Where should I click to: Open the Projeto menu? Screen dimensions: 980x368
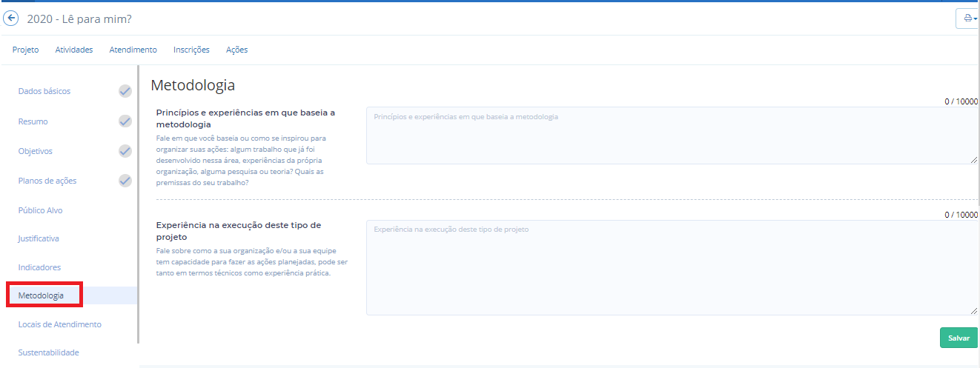coord(25,50)
